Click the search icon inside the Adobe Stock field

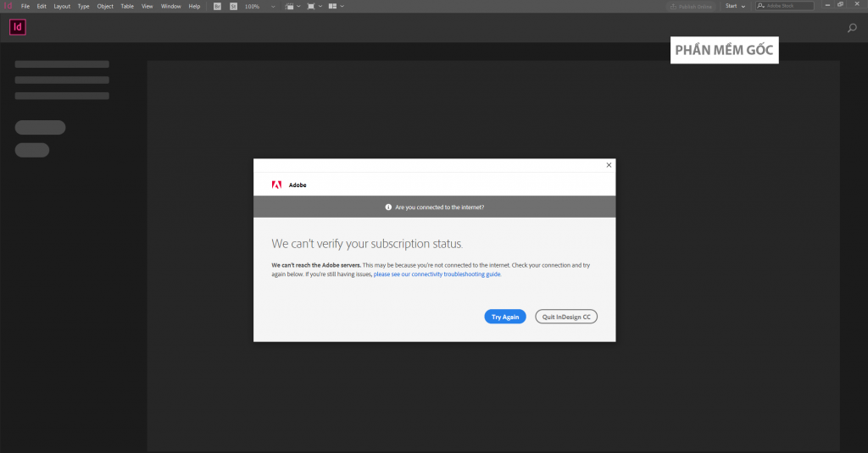click(761, 6)
